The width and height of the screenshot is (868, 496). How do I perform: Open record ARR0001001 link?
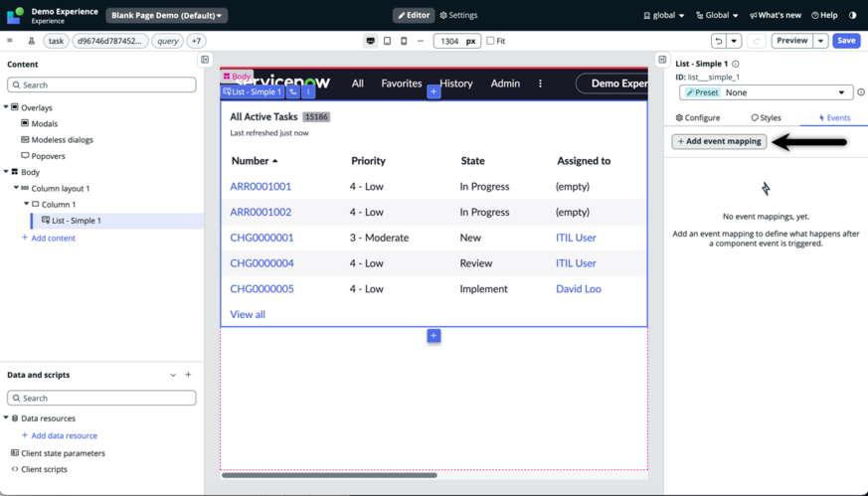click(260, 187)
